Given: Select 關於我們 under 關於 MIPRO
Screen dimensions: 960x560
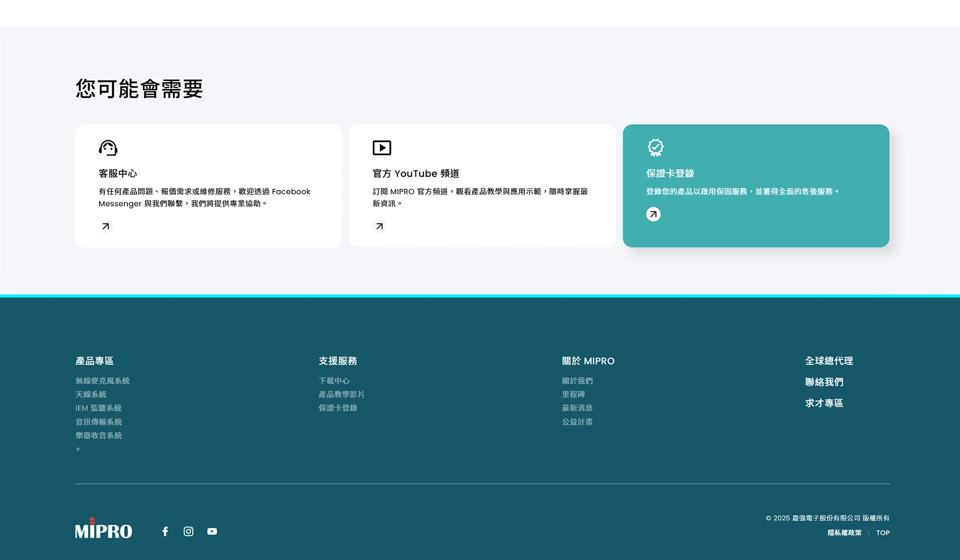Looking at the screenshot, I should pyautogui.click(x=576, y=380).
